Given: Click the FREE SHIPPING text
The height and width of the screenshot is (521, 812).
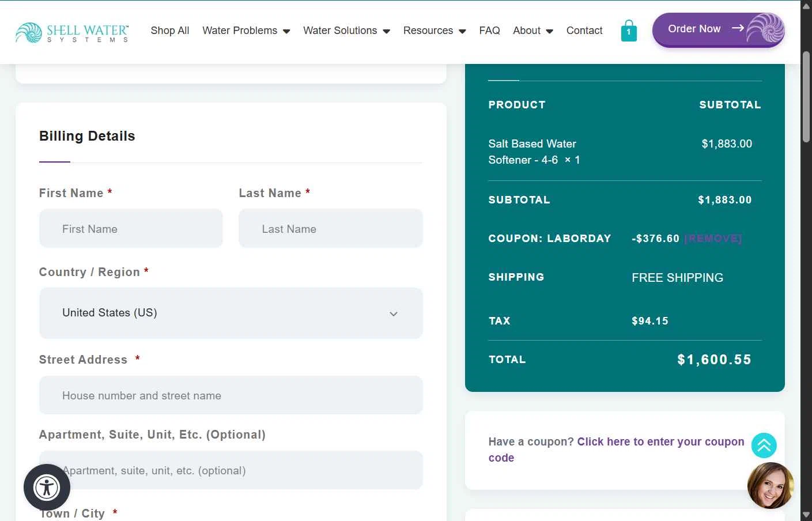Looking at the screenshot, I should click(x=677, y=278).
